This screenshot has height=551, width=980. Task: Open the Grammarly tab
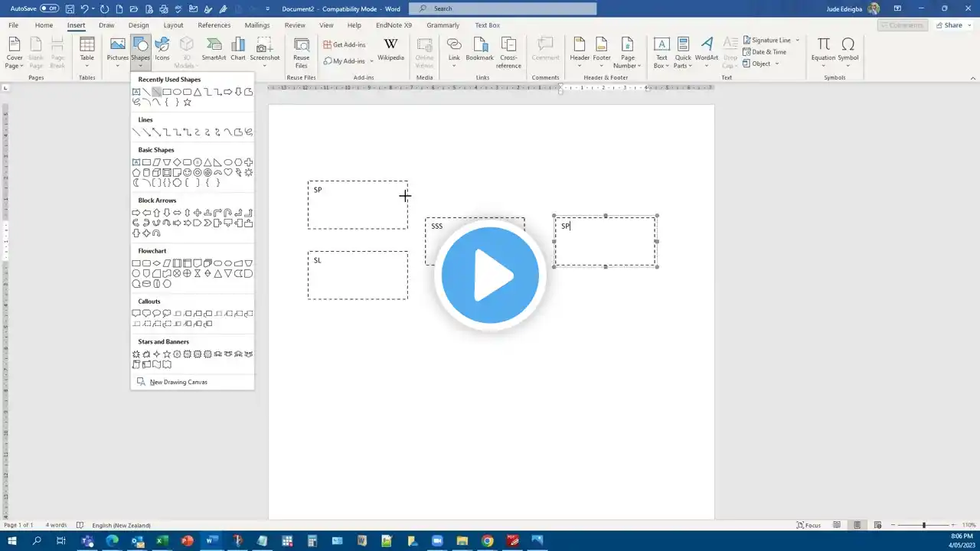(443, 25)
